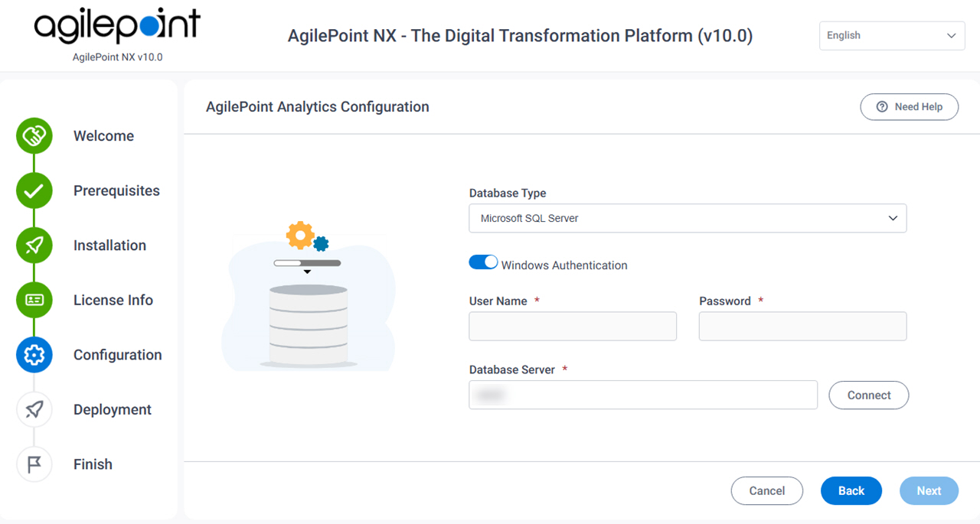This screenshot has height=524, width=980.
Task: Click the Prerequisites checkmark step icon
Action: [x=34, y=190]
